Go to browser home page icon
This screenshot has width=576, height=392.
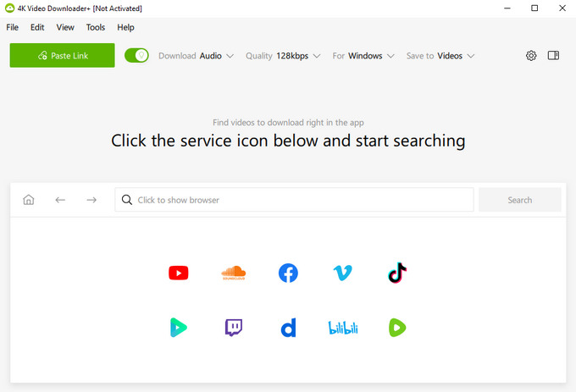pos(29,200)
